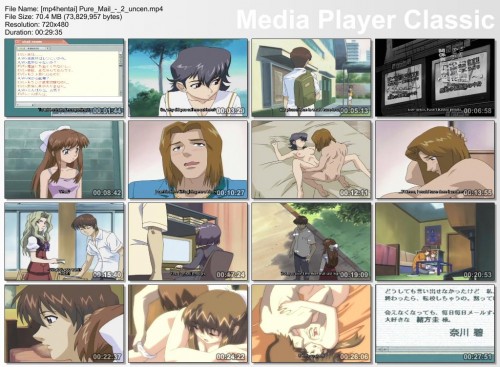Image resolution: width=500 pixels, height=367 pixels.
Task: Select the outdoor frame at 00:19:09
Action: [311, 242]
